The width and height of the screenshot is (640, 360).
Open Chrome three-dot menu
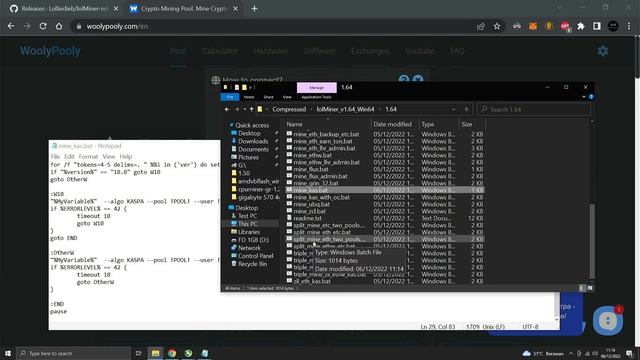coord(629,26)
